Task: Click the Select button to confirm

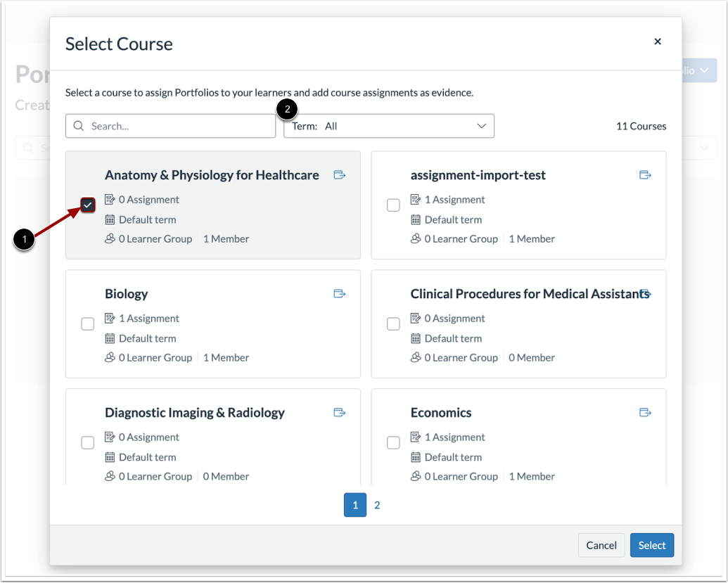Action: point(651,545)
